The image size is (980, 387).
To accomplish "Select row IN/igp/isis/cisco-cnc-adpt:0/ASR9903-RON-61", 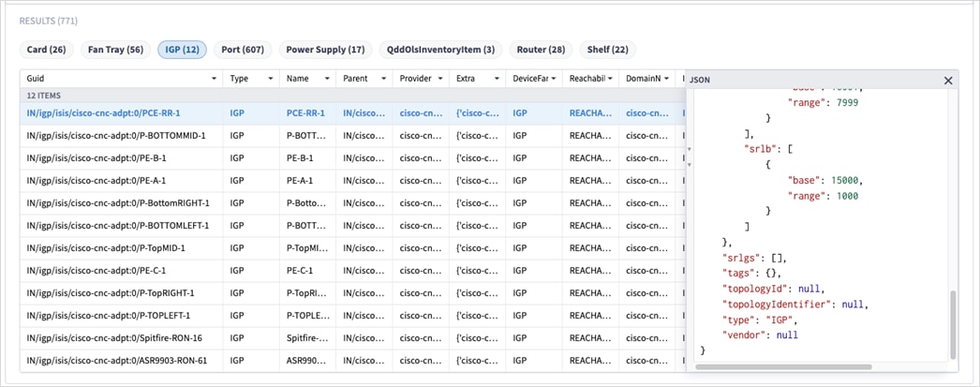I will point(353,361).
